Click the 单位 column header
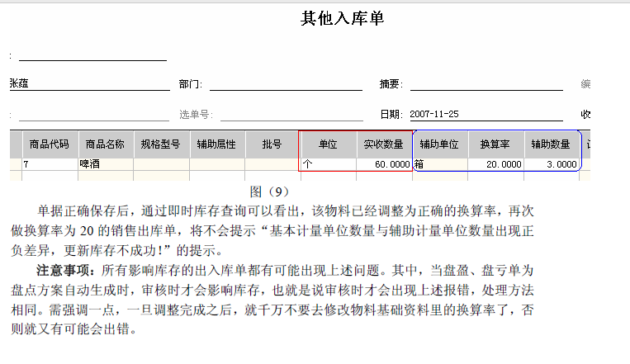The image size is (630, 364). pyautogui.click(x=328, y=144)
